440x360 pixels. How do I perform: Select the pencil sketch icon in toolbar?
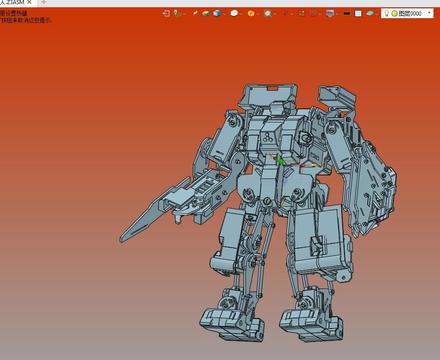pyautogui.click(x=195, y=13)
